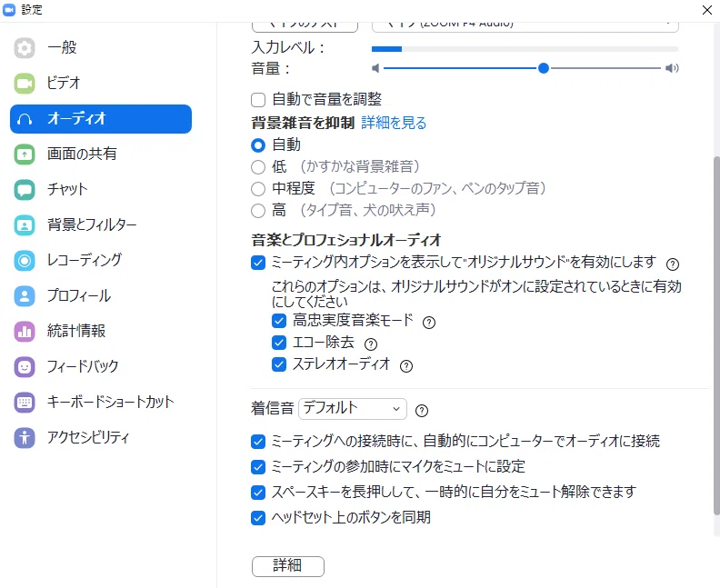Toggle ヘッドセット上のボタンを同期 checkbox
This screenshot has width=720, height=588.
point(258,518)
